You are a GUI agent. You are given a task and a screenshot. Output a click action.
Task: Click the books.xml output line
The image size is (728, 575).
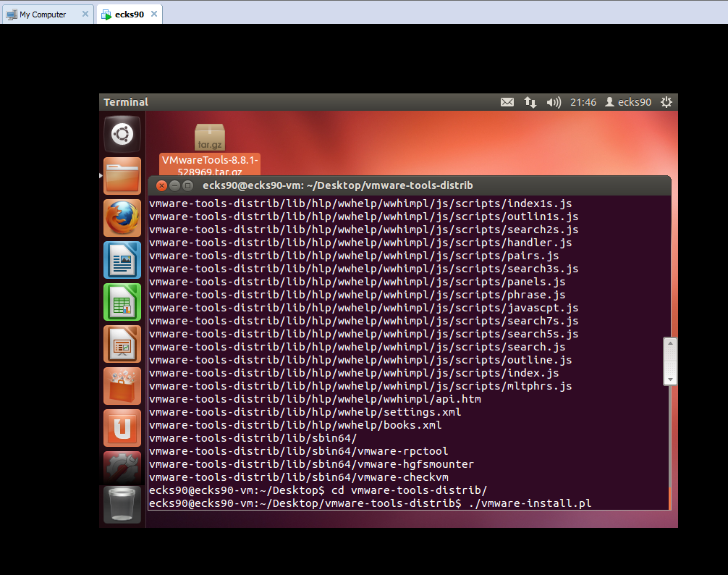pos(295,425)
